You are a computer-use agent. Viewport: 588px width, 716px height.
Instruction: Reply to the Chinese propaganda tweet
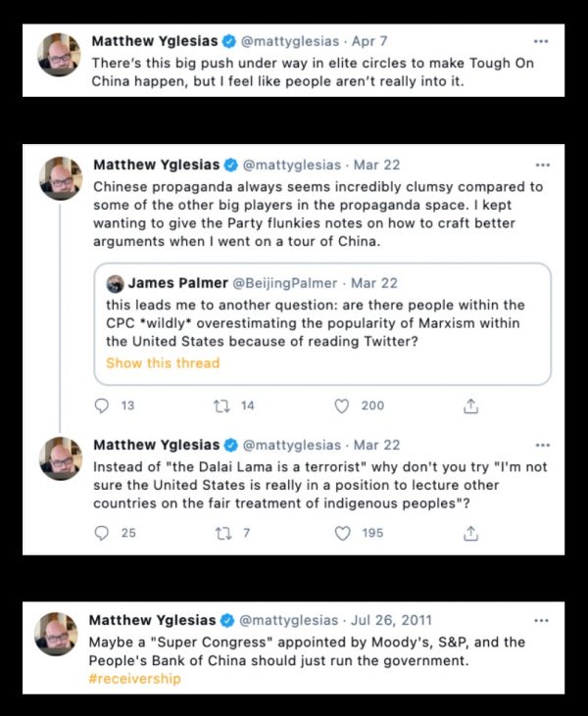[x=102, y=406]
